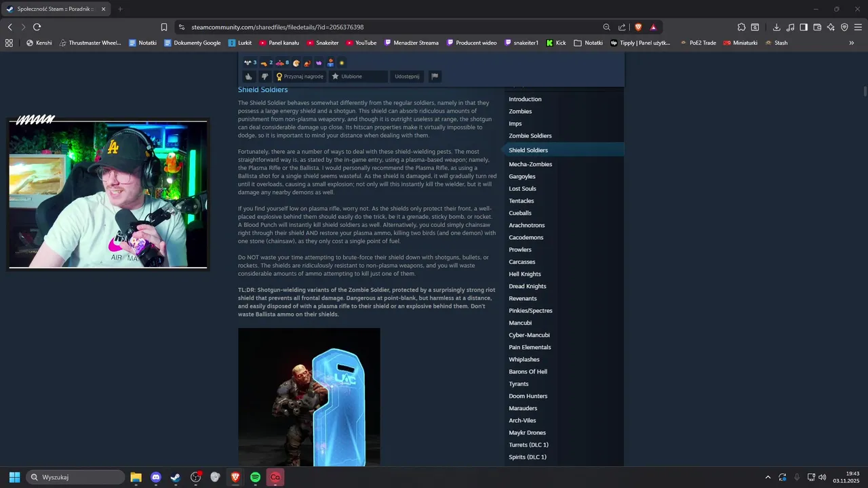
Task: Open the browser main hamburger menu
Action: tap(858, 27)
